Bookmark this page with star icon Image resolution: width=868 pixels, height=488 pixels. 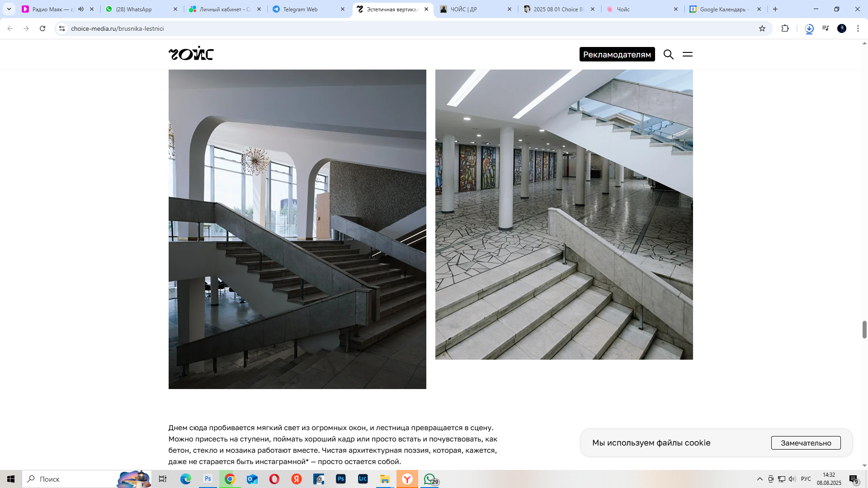pyautogui.click(x=762, y=28)
